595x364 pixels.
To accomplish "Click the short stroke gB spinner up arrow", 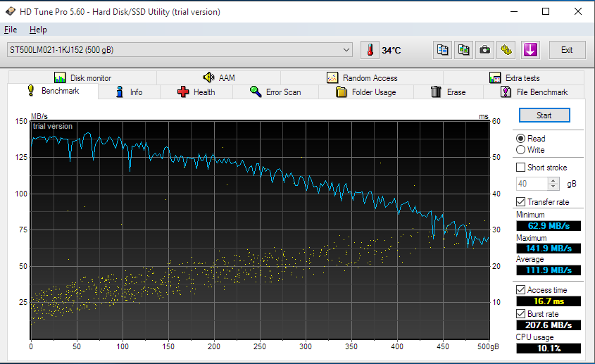I will [x=553, y=180].
